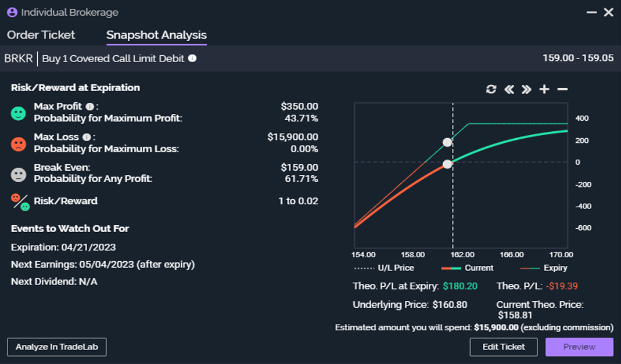
Task: Click the chart refresh icon
Action: click(x=491, y=89)
